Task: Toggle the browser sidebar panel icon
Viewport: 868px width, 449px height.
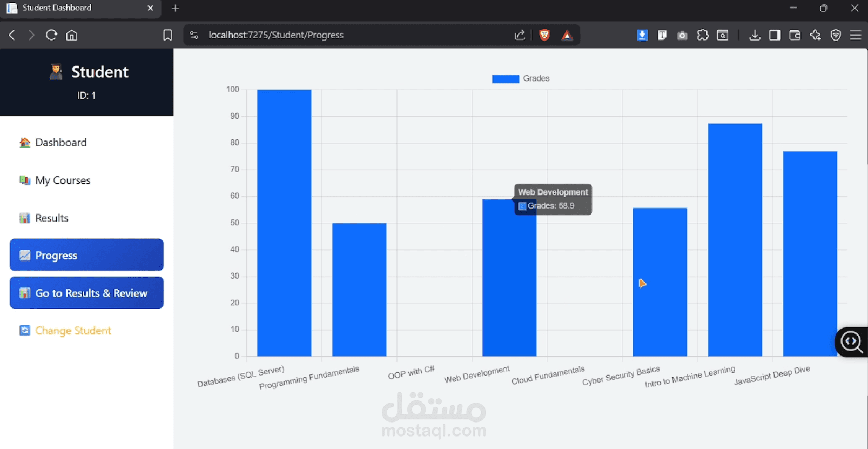Action: (775, 35)
